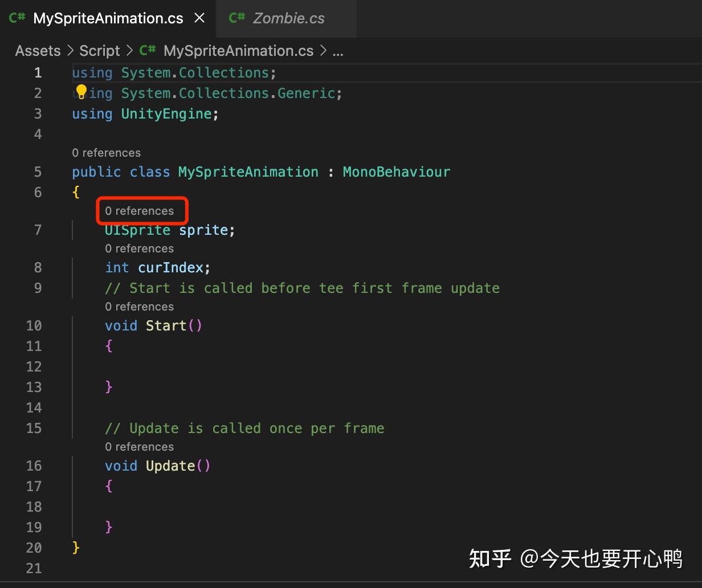
Task: Open Assets folder in breadcrumb
Action: click(38, 51)
